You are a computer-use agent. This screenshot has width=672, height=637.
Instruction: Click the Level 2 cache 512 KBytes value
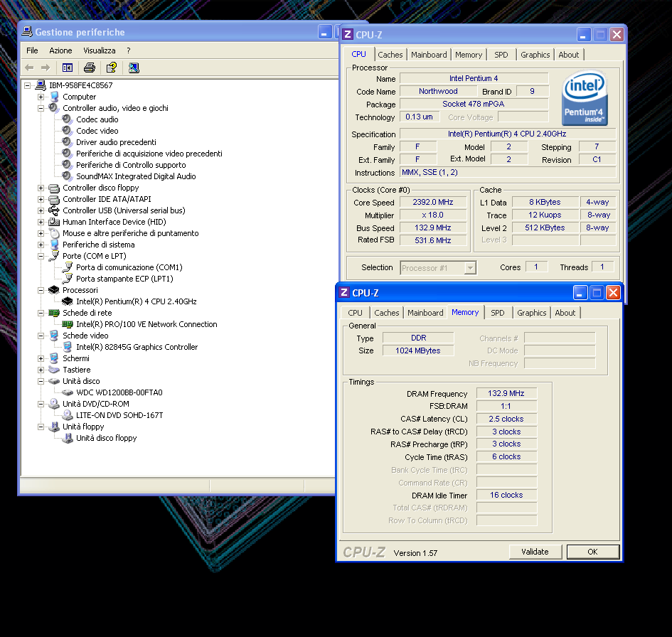click(x=545, y=228)
